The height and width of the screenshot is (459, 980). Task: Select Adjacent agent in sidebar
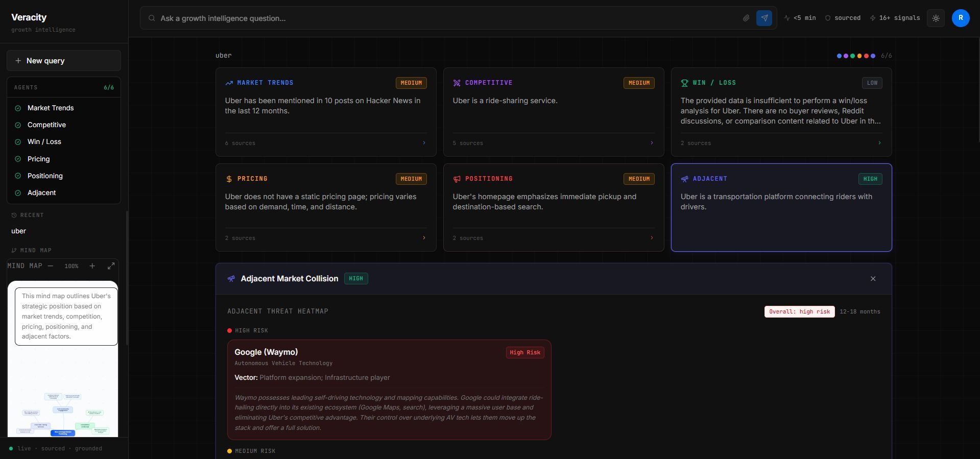[64, 192]
